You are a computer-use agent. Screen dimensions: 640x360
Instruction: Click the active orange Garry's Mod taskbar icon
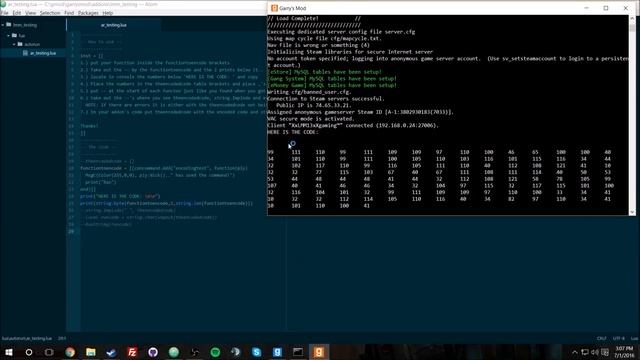[319, 352]
